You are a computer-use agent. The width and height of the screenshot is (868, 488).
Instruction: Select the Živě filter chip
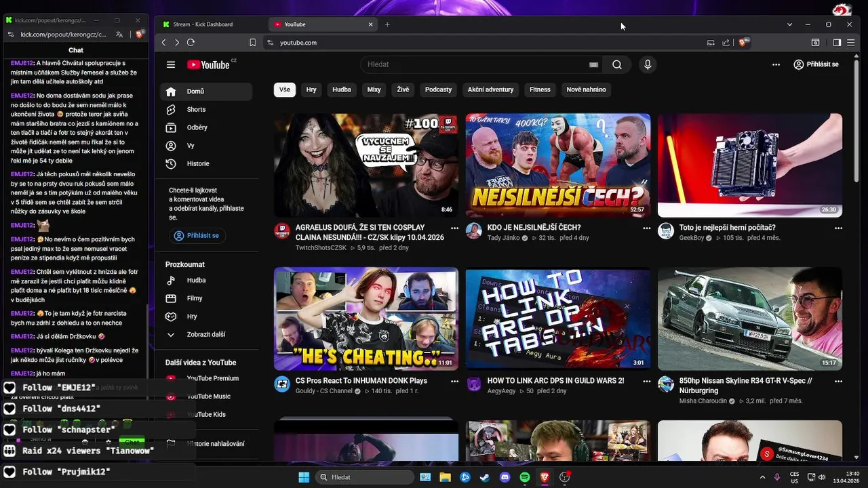coord(403,89)
